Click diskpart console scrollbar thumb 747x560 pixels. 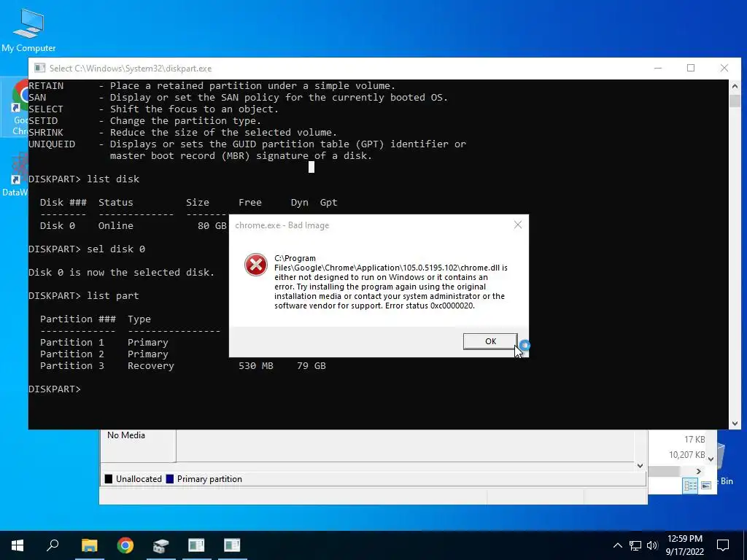735,101
